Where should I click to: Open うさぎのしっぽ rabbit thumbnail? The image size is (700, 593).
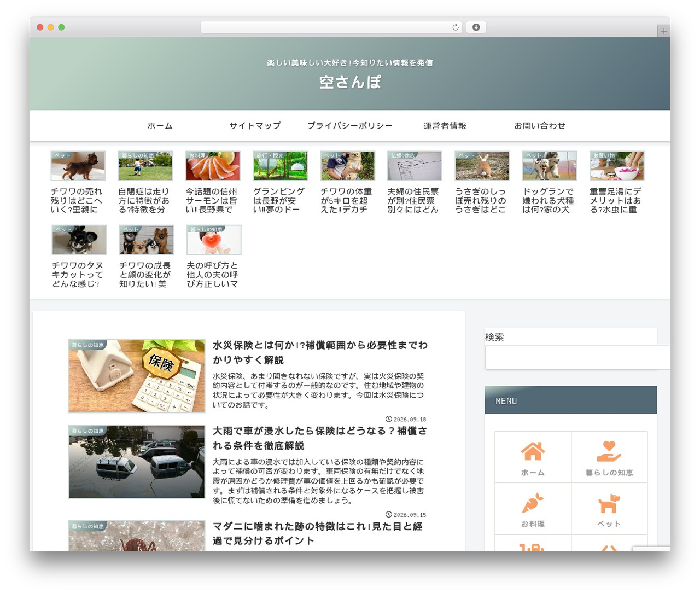pyautogui.click(x=482, y=166)
